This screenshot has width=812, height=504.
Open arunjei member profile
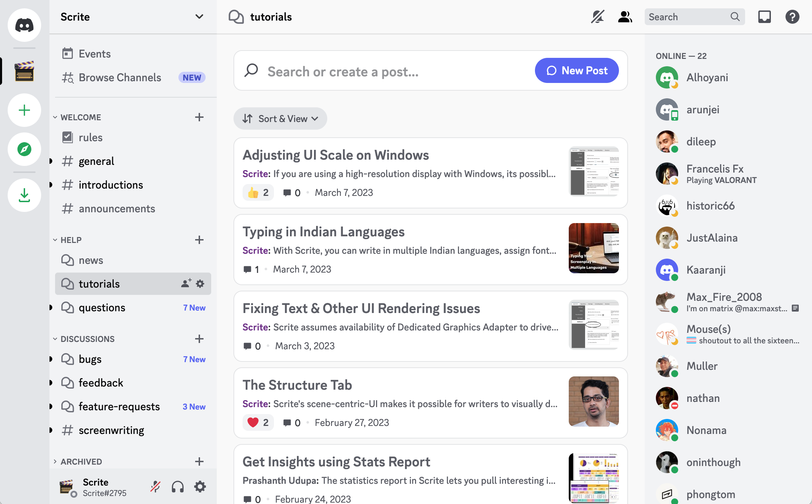728,109
